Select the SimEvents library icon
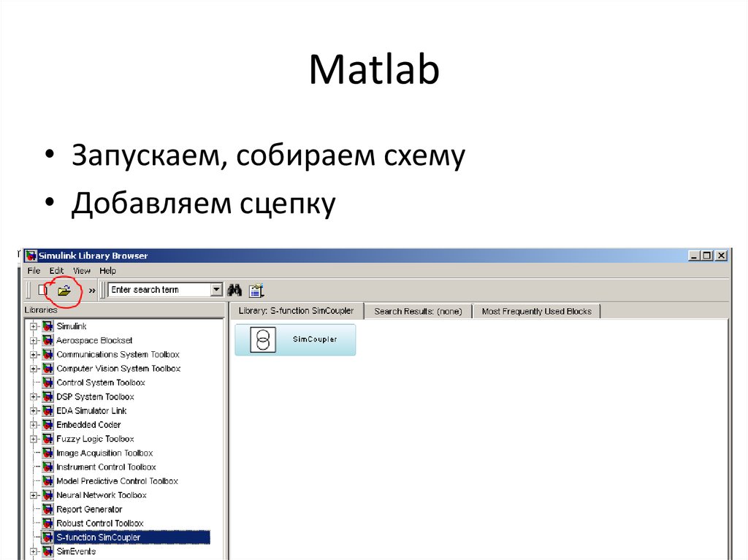748x560 pixels. [x=46, y=551]
